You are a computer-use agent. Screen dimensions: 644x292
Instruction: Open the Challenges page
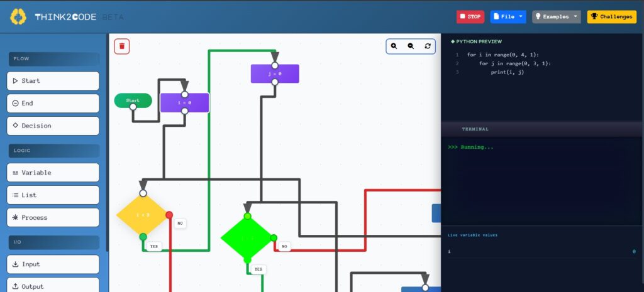pos(611,17)
